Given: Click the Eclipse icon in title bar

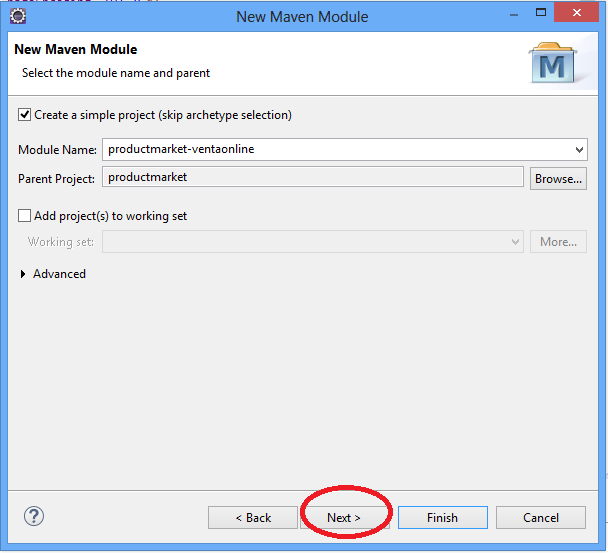Looking at the screenshot, I should coord(18,16).
